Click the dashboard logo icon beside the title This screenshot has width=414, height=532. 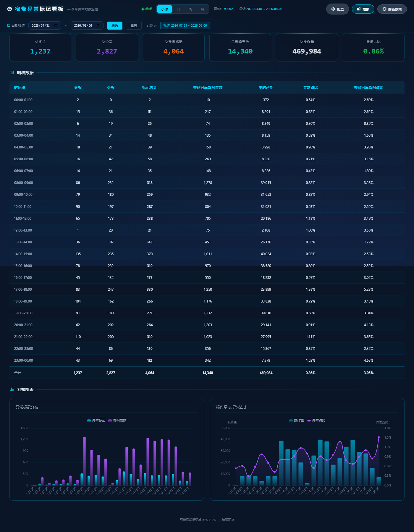[x=9, y=9]
